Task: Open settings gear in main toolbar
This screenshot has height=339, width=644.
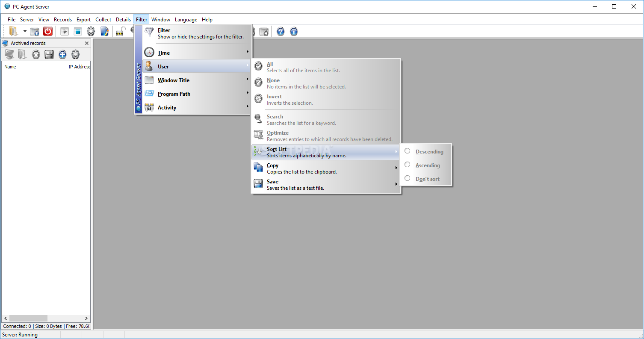Action: (x=91, y=31)
